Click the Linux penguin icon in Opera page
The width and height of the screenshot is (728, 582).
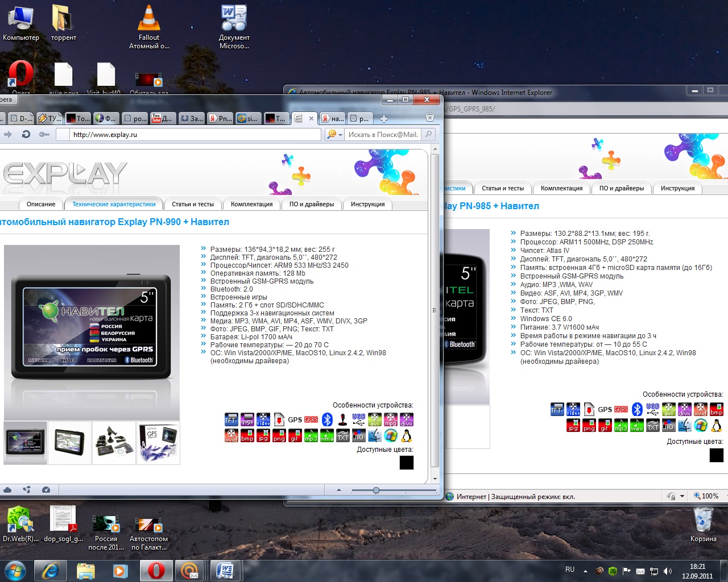point(406,436)
